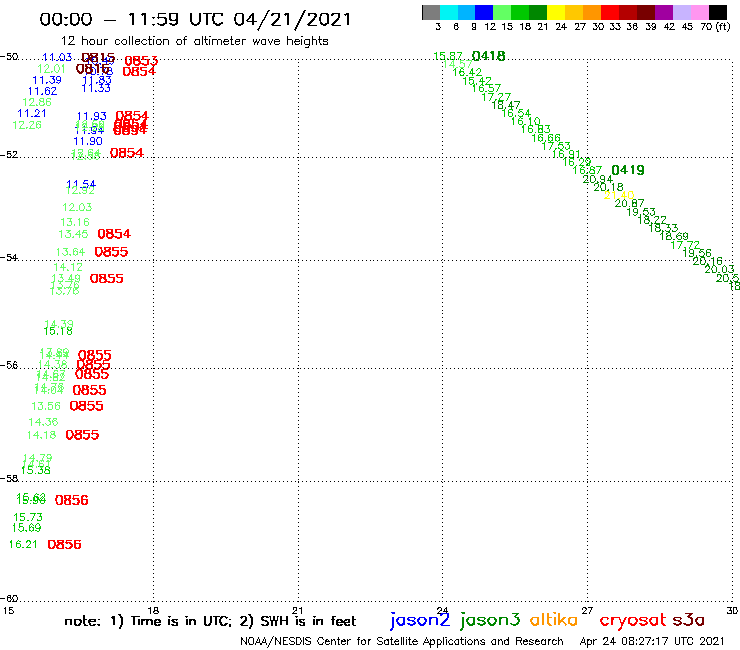Select the pink 45–70 ft legend swatch
This screenshot has width=740, height=650.
point(699,12)
